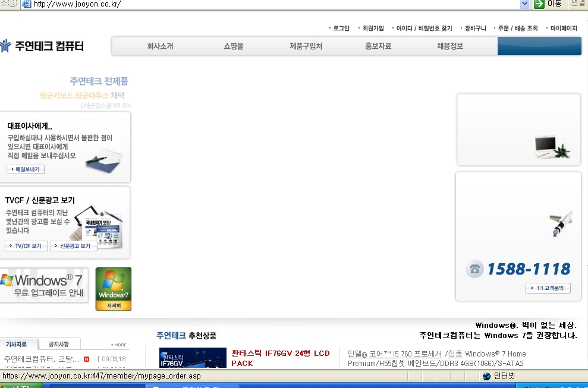Click the heading 주연테크 전제품
Screen dimensions: 588x388
99,81
